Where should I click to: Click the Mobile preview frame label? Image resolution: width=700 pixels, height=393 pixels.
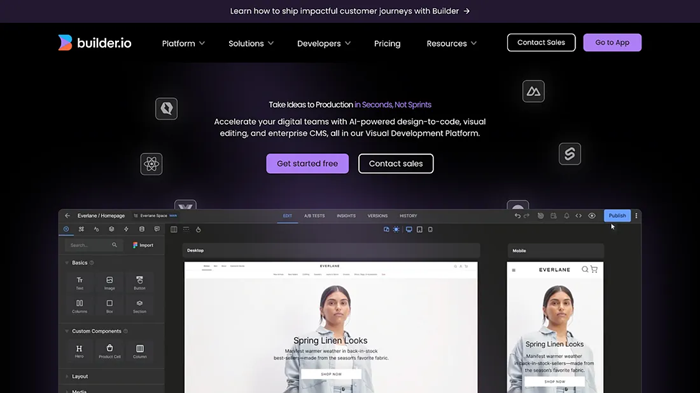point(519,251)
